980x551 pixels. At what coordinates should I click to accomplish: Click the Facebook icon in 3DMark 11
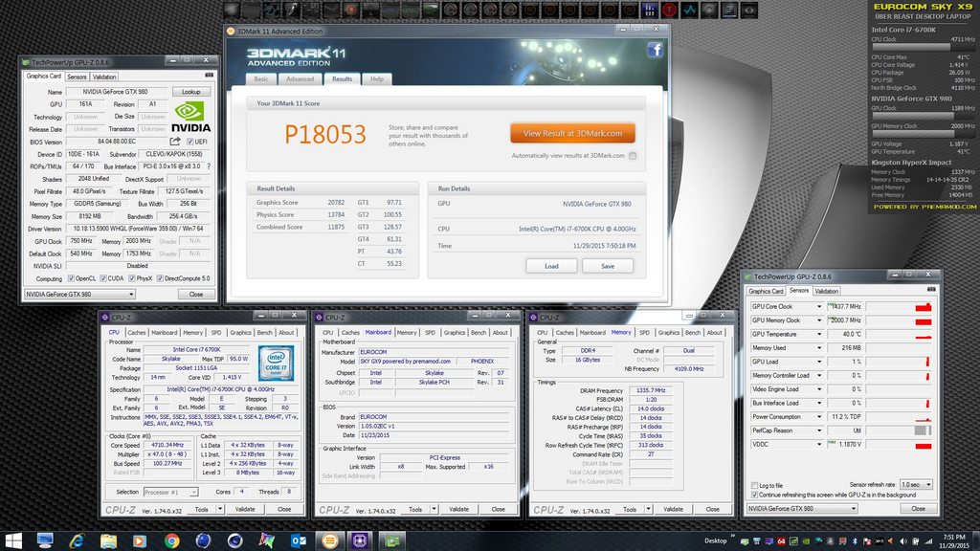655,50
